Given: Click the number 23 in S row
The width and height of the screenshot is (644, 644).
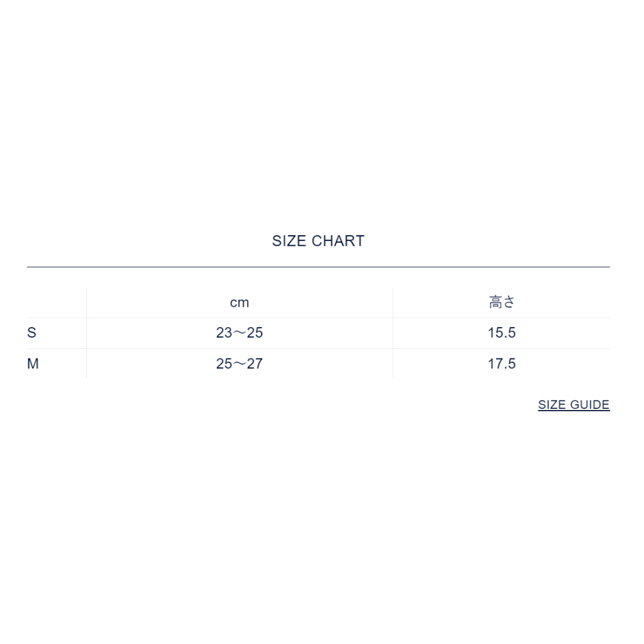Looking at the screenshot, I should [x=224, y=333].
